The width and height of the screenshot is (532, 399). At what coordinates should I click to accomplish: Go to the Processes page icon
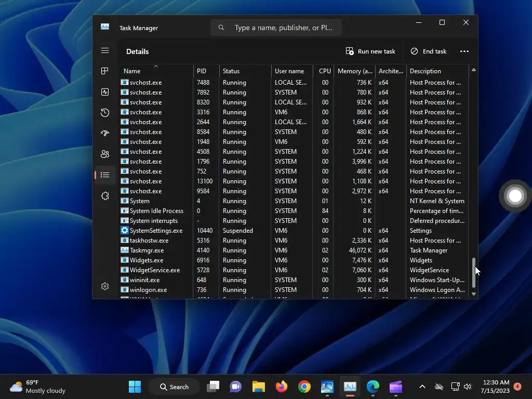click(x=105, y=71)
